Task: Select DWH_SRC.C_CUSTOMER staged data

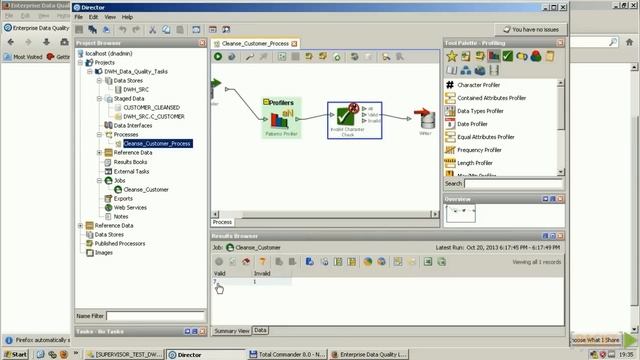Action: (154, 116)
